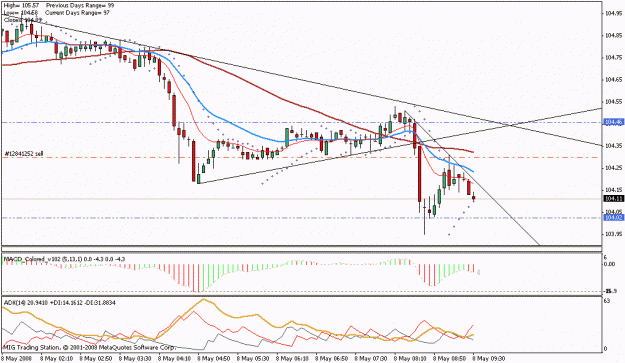
Task: Select the 'Previous Days Range= 99' text
Action: pos(80,6)
